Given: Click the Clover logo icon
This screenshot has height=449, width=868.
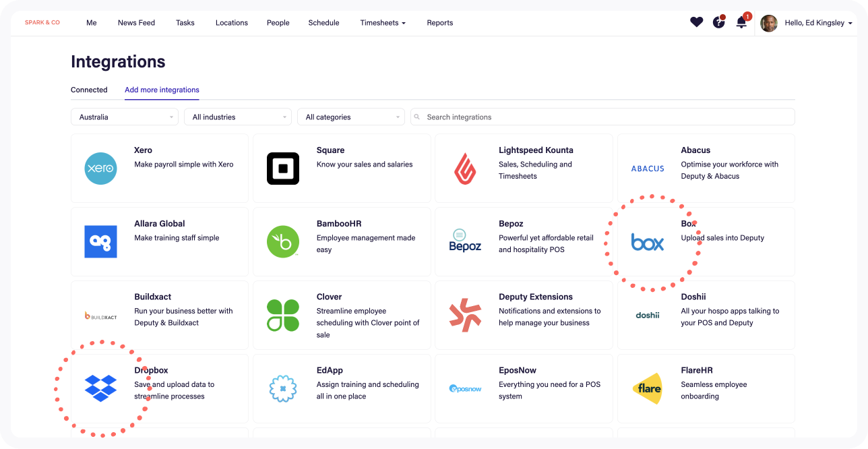Looking at the screenshot, I should point(283,316).
